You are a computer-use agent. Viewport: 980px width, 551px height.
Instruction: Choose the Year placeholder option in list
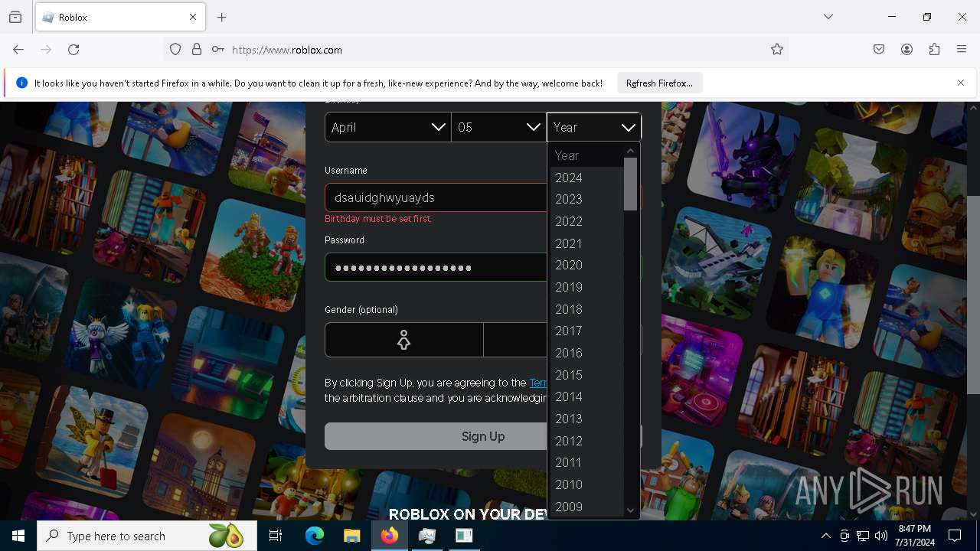click(586, 155)
